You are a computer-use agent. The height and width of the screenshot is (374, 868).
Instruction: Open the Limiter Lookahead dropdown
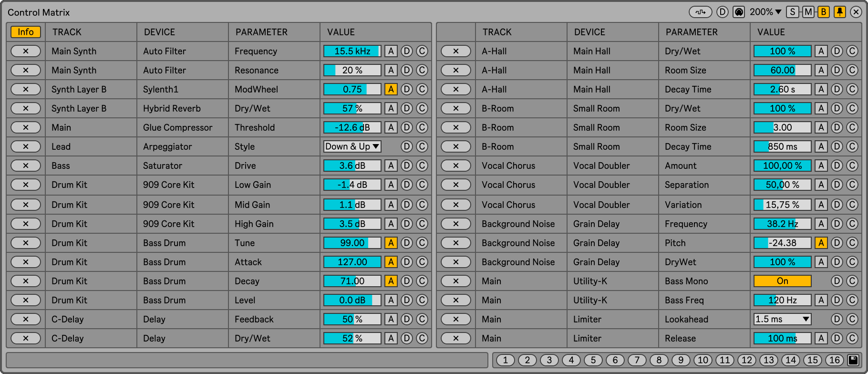[x=783, y=319]
